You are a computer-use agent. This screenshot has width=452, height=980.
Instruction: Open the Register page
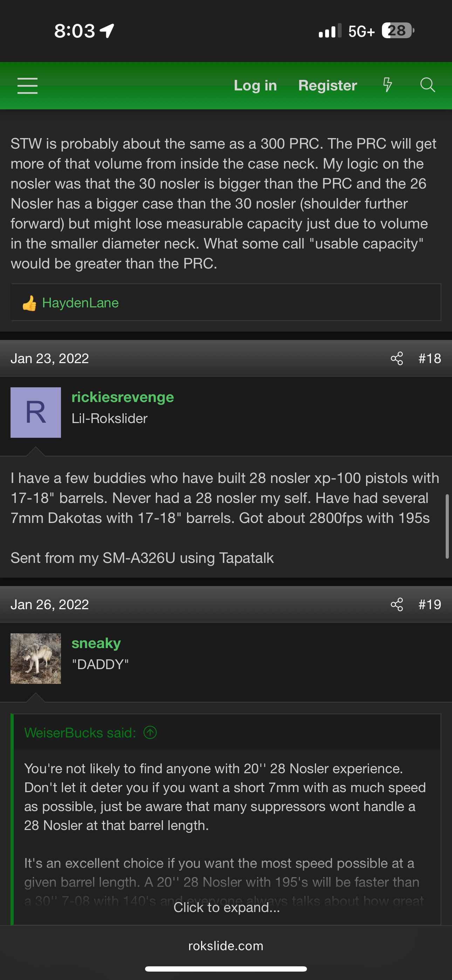pyautogui.click(x=328, y=86)
